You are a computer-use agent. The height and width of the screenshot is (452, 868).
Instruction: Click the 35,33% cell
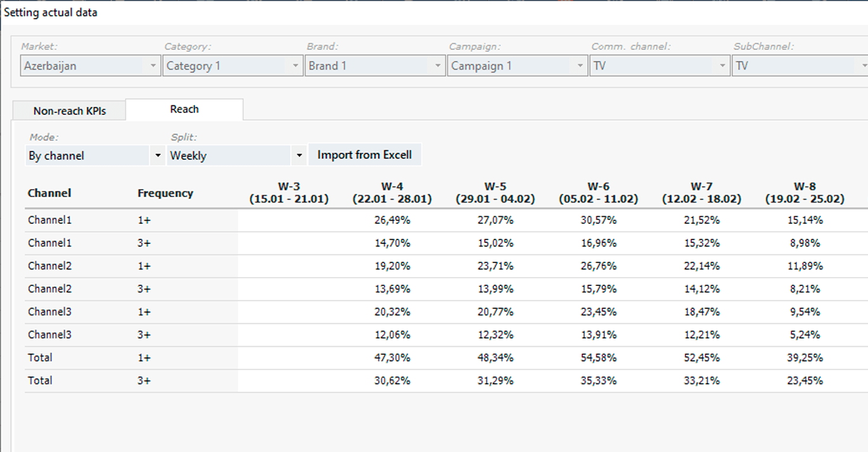point(599,381)
